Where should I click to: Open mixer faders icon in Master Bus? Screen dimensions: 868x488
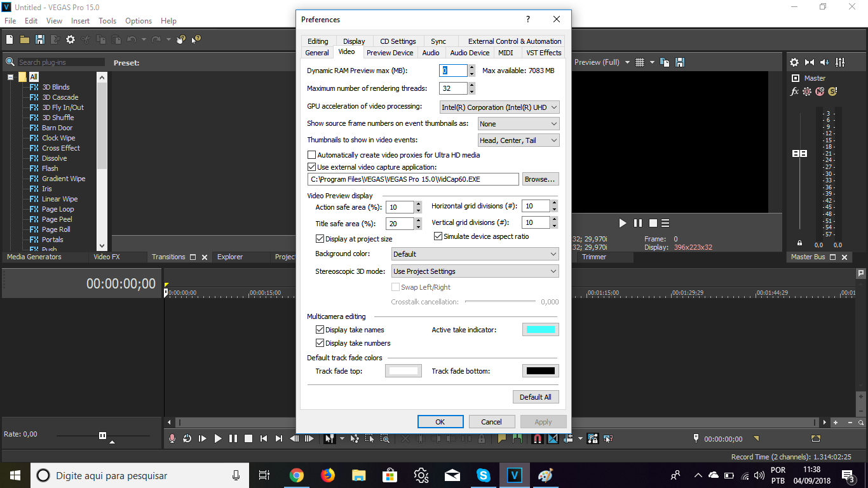pos(840,62)
